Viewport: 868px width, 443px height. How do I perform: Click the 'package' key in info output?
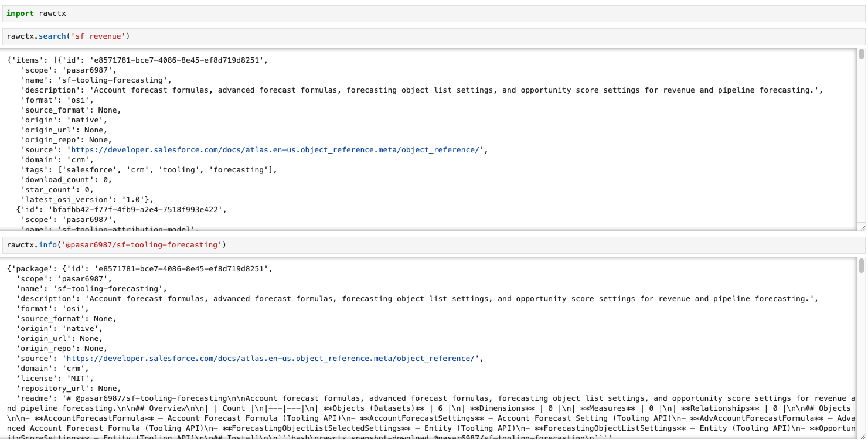click(x=32, y=269)
